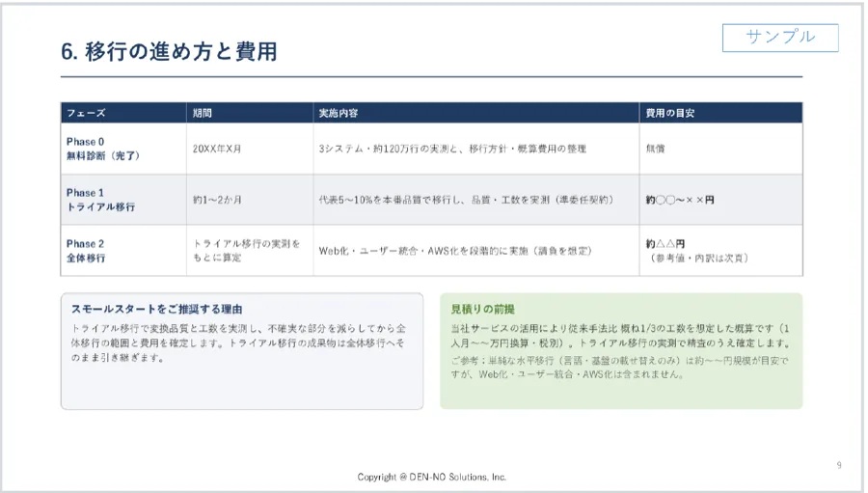Click the note starting ご参考：単純な水平移行
Image resolution: width=868 pixels, height=493 pixels.
(619, 368)
